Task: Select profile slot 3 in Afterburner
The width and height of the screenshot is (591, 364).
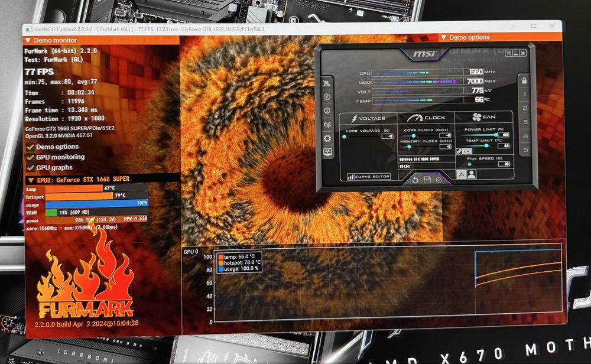Action: [525, 122]
